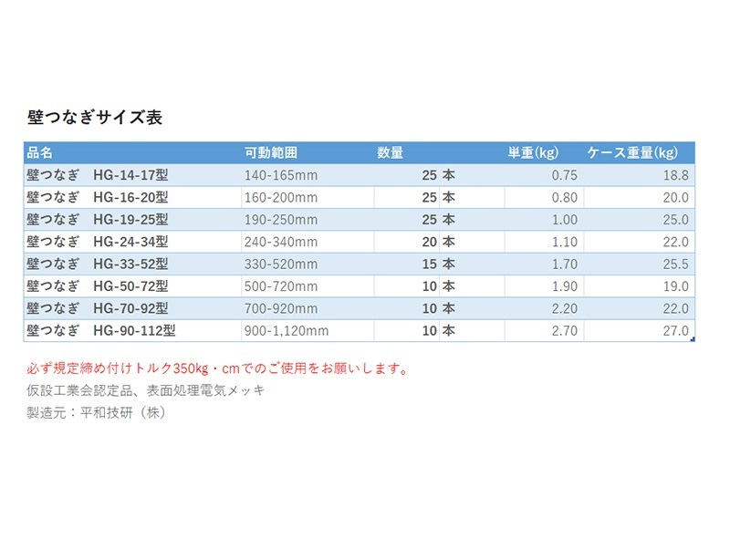Select the 900-1,120mm range cell
The height and width of the screenshot is (560, 730).
click(308, 330)
